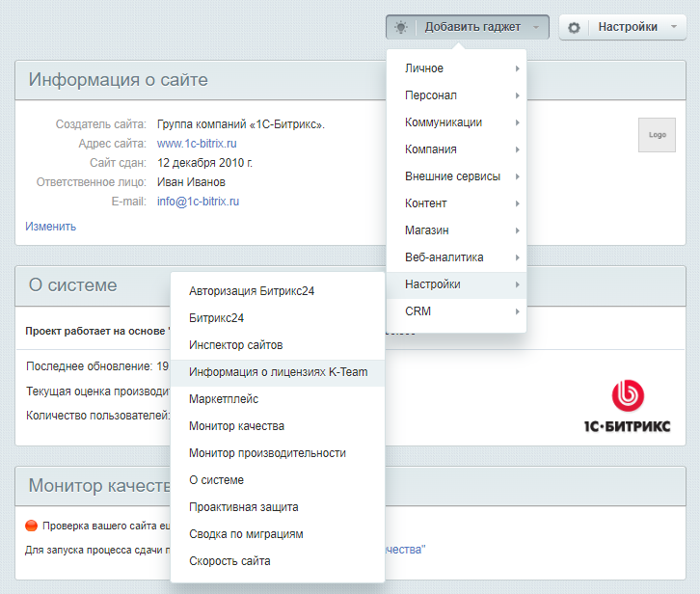Select Личное menu category
Viewport: 700px width, 594px height.
456,68
